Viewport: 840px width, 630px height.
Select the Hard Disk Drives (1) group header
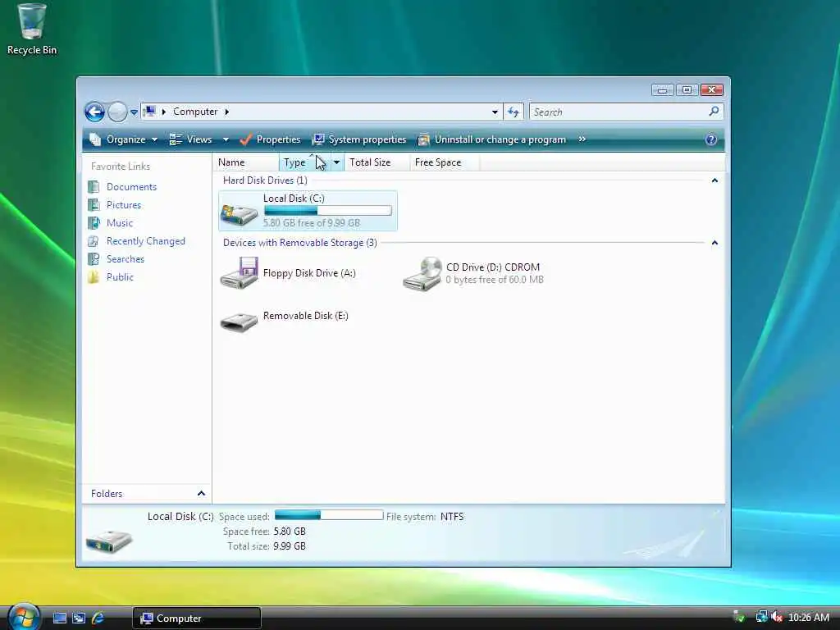tap(265, 180)
